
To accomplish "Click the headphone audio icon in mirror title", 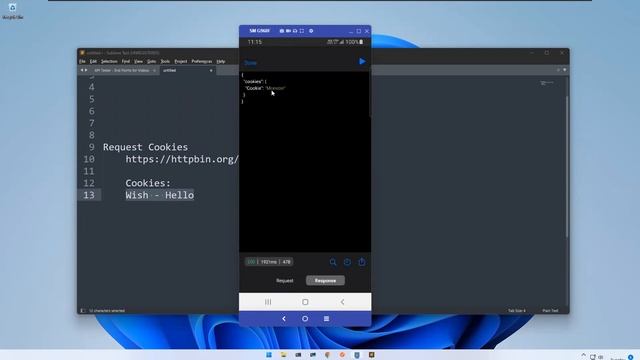I will pyautogui.click(x=295, y=31).
